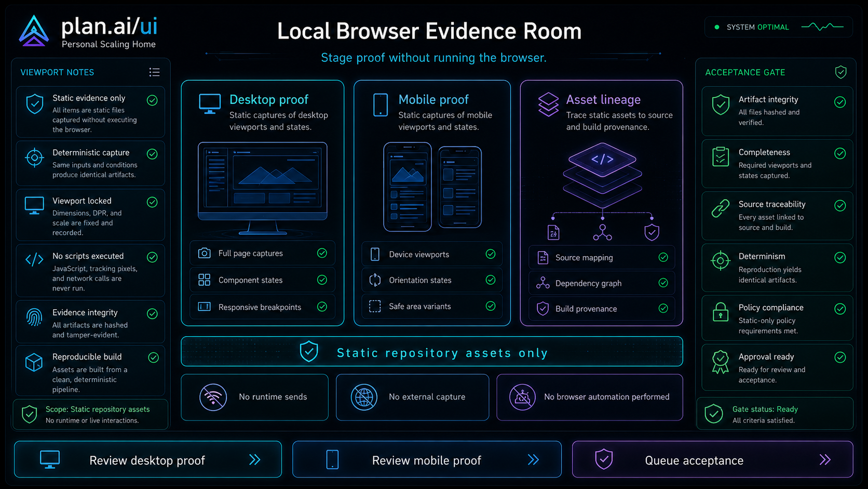Click the Static repository assets only banner
Screen dimensions: 868x489
(x=431, y=352)
